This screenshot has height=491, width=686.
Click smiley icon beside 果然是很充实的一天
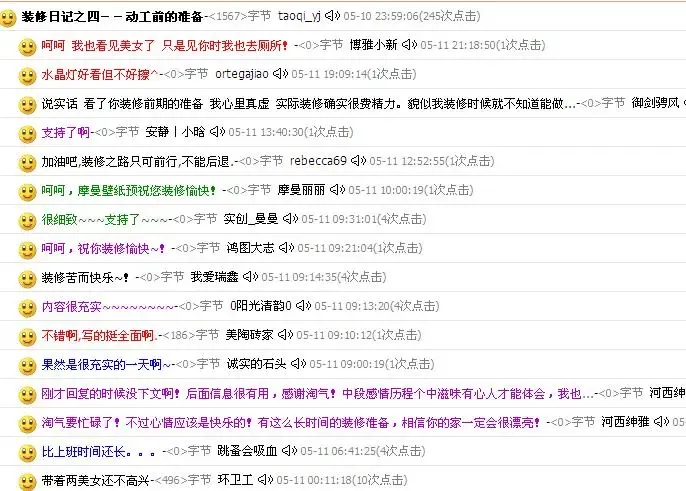pos(27,366)
